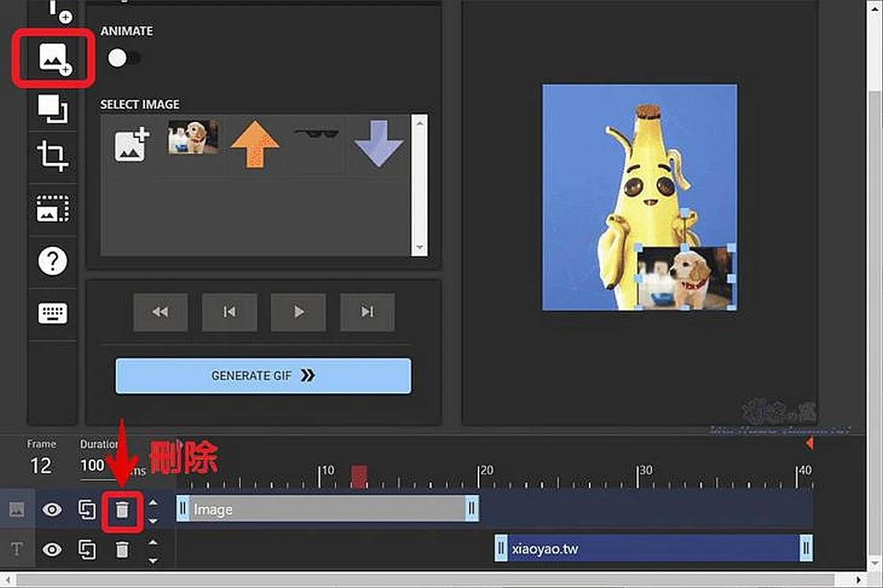Open the keyboard shortcuts icon in the sidebar
Viewport: 883px width, 588px height.
point(52,312)
